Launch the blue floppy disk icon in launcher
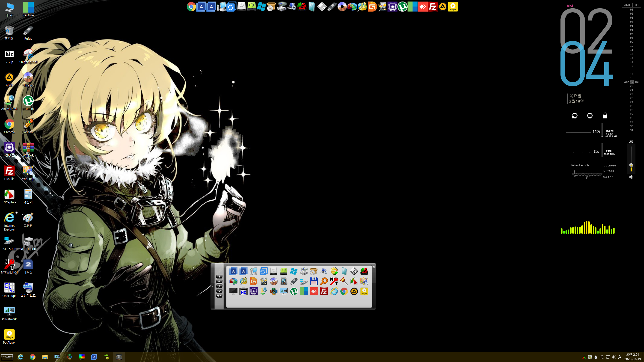This screenshot has height=362, width=644. [x=314, y=281]
